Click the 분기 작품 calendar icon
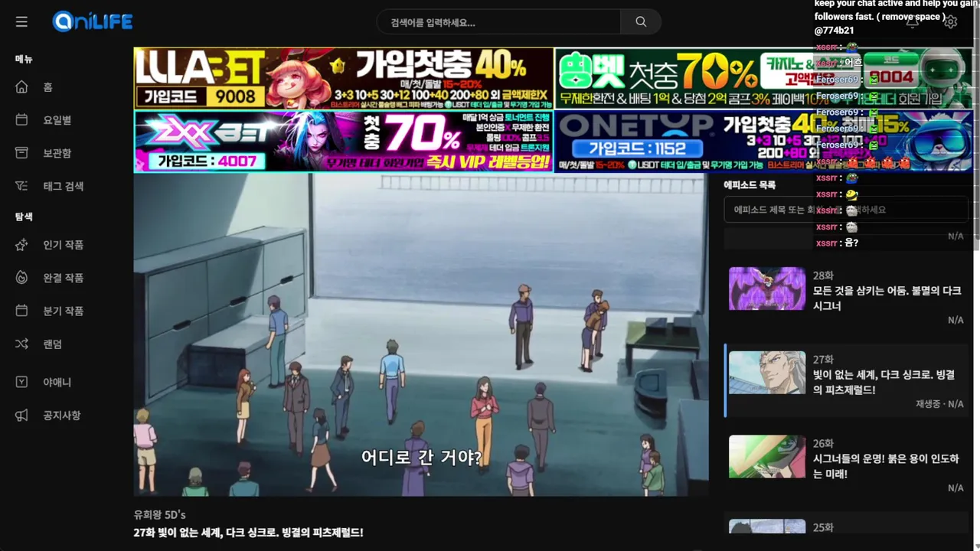Viewport: 980px width, 551px height. coord(21,311)
